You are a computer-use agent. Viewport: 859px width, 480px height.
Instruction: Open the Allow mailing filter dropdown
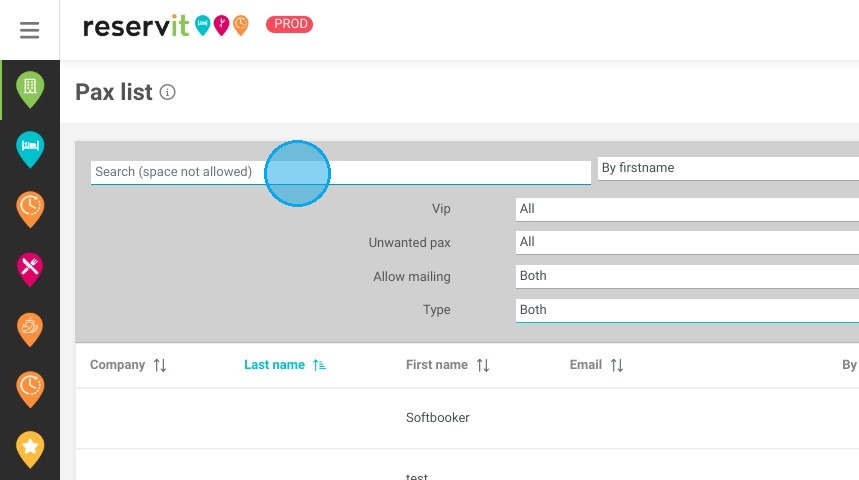tap(687, 276)
